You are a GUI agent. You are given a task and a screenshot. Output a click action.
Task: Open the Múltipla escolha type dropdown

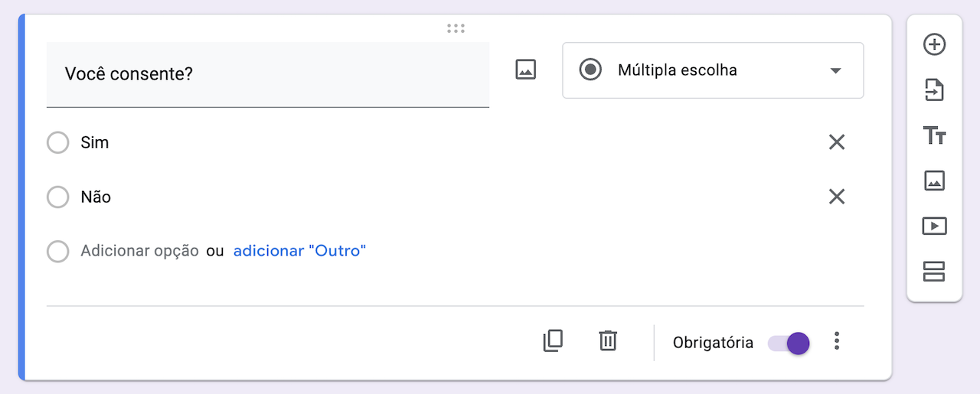click(713, 70)
